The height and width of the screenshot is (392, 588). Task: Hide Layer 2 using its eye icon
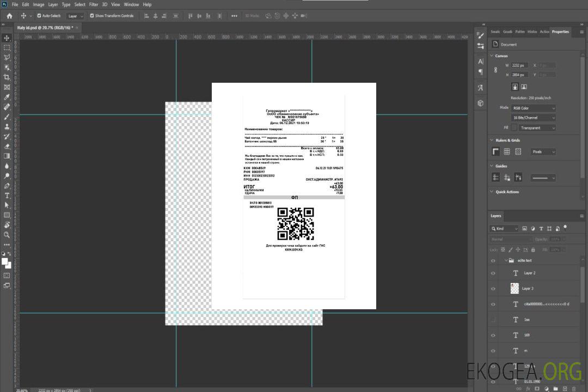(493, 273)
